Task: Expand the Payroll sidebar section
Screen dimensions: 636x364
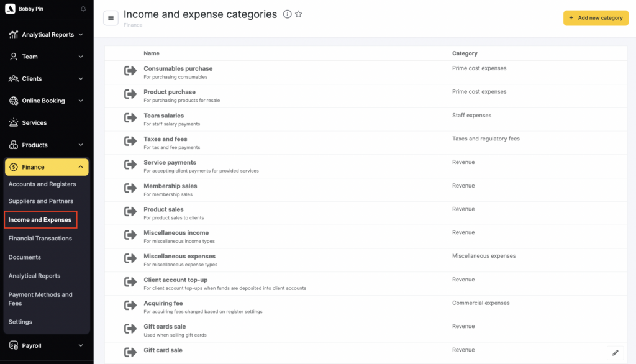Action: [x=81, y=345]
